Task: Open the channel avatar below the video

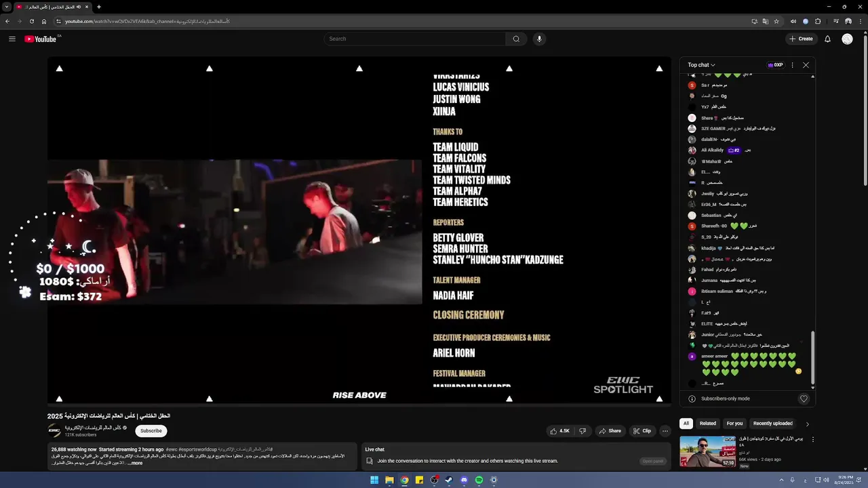Action: click(54, 431)
